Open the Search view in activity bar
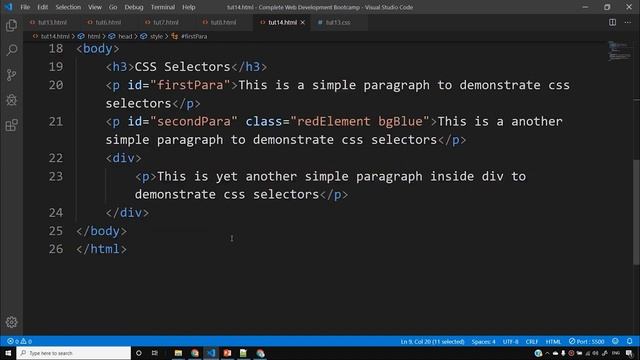 [11, 50]
